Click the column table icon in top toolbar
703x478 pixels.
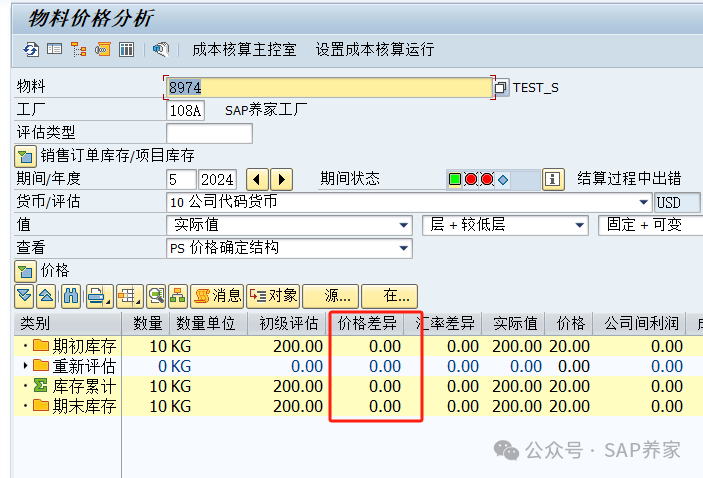[126, 49]
